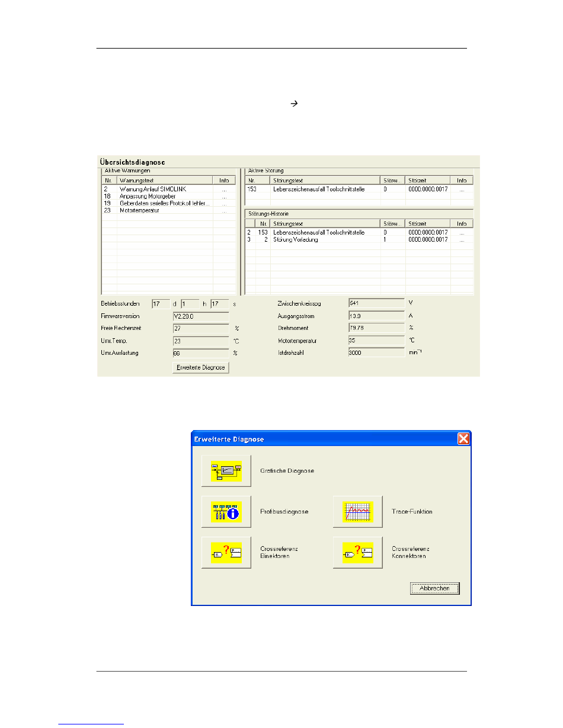Click the Umr.Temp. value field
The width and height of the screenshot is (563, 728).
tap(200, 341)
